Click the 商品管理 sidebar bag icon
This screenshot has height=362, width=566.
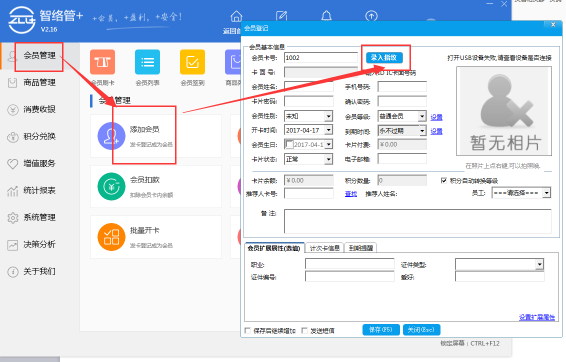pyautogui.click(x=12, y=83)
